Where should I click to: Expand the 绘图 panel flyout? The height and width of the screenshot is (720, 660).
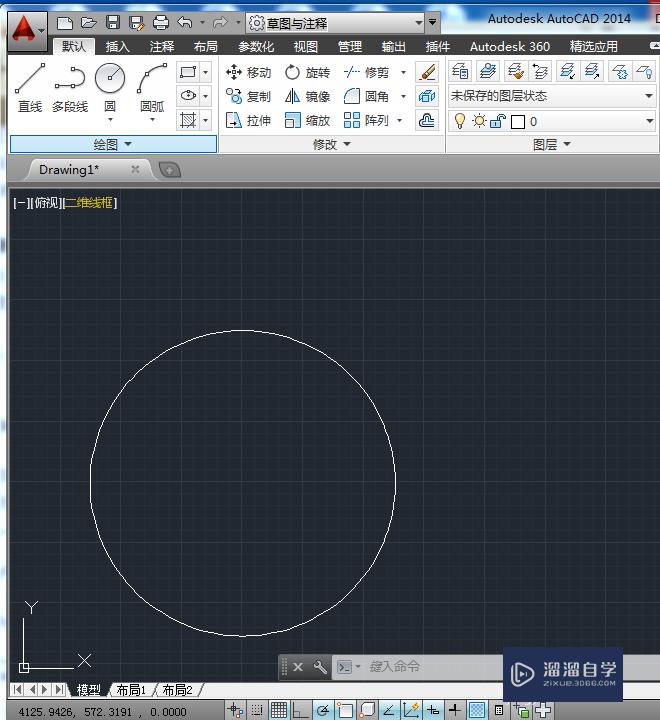113,144
